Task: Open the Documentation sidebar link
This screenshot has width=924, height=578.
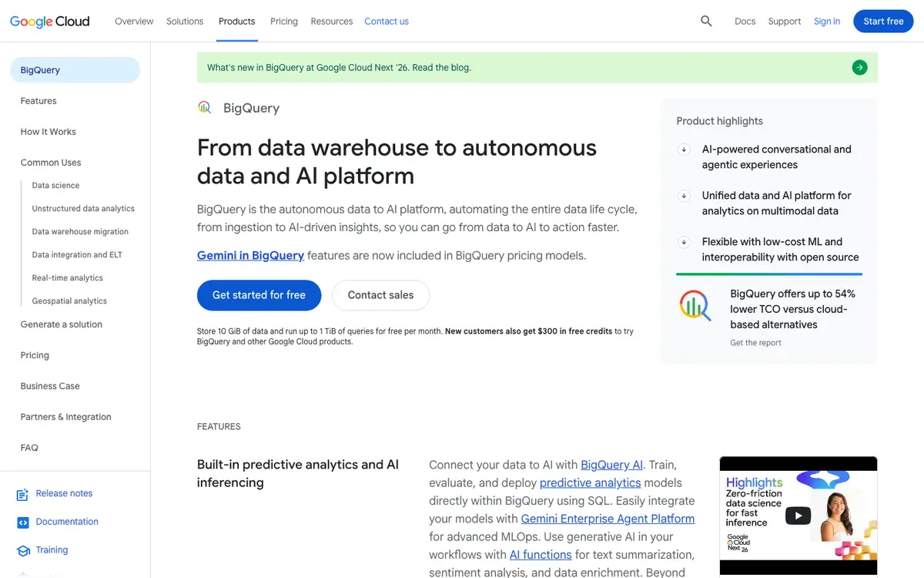Action: coord(67,522)
